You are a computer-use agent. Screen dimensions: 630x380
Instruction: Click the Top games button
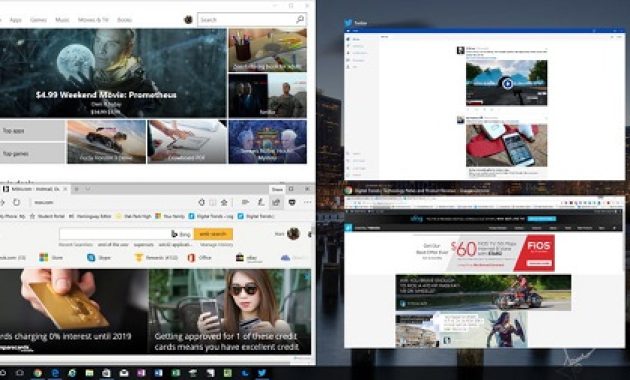click(32, 153)
